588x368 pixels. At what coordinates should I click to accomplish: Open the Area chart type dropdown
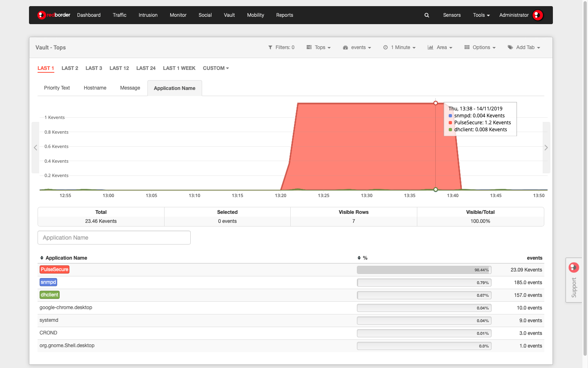tap(440, 47)
